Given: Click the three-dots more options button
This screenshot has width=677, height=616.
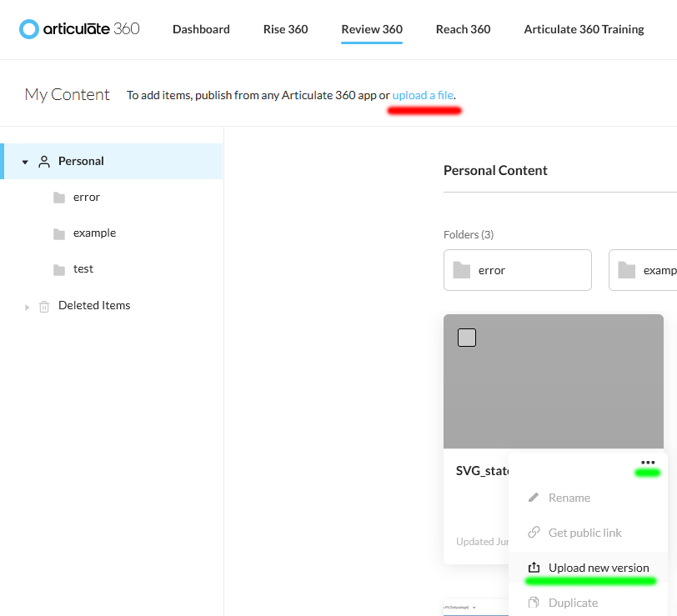Looking at the screenshot, I should click(x=648, y=463).
